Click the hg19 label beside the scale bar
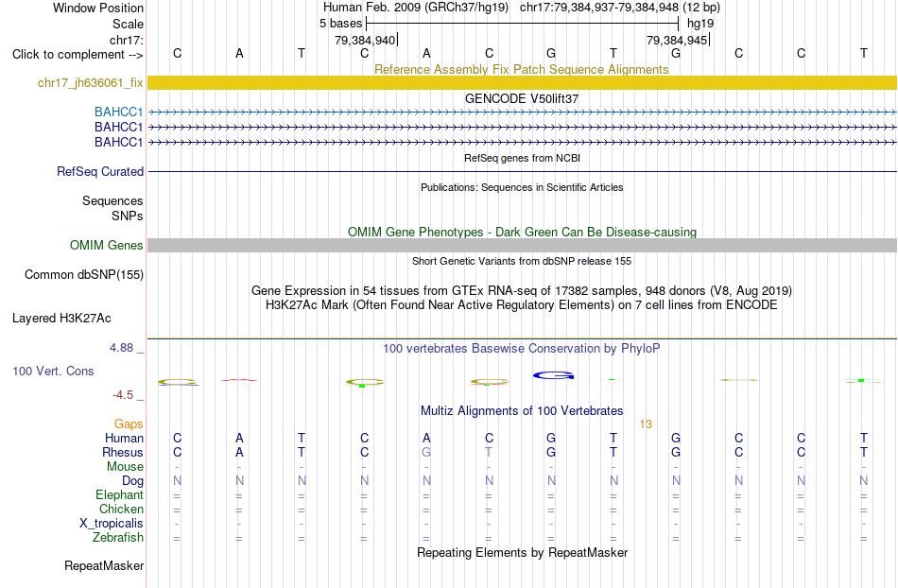The width and height of the screenshot is (898, 588). coord(700,24)
